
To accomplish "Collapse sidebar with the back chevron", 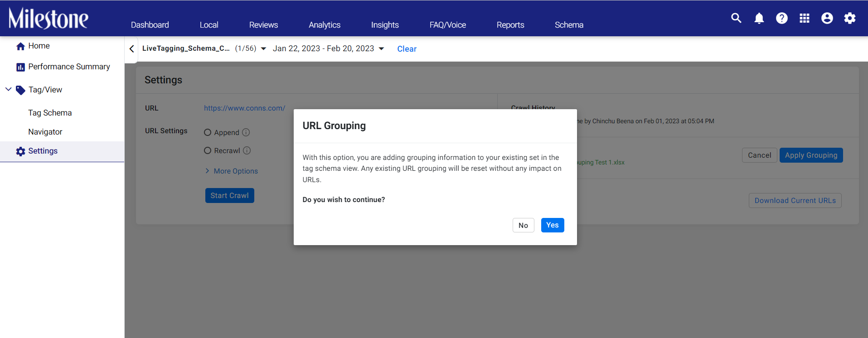I will click(x=131, y=49).
